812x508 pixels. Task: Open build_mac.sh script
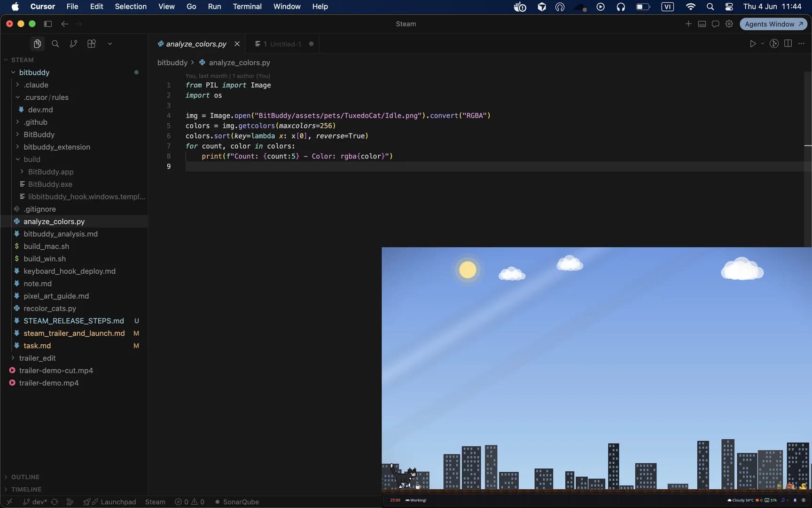74,246
